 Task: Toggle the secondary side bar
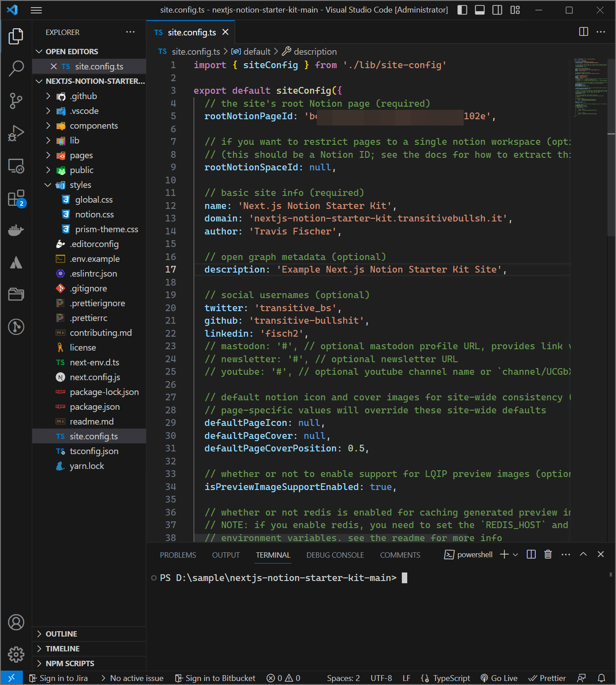point(497,10)
